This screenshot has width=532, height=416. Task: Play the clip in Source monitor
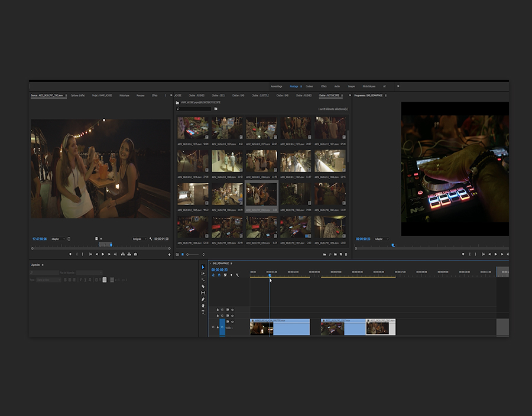tap(103, 254)
